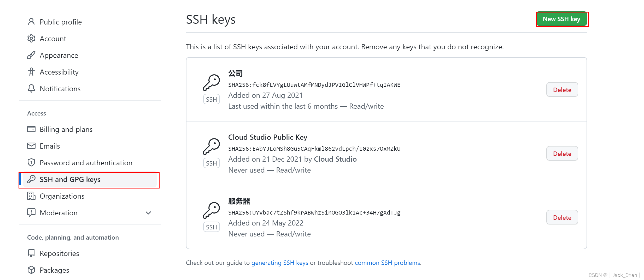Click the Packages box icon
644x280 pixels.
31,270
